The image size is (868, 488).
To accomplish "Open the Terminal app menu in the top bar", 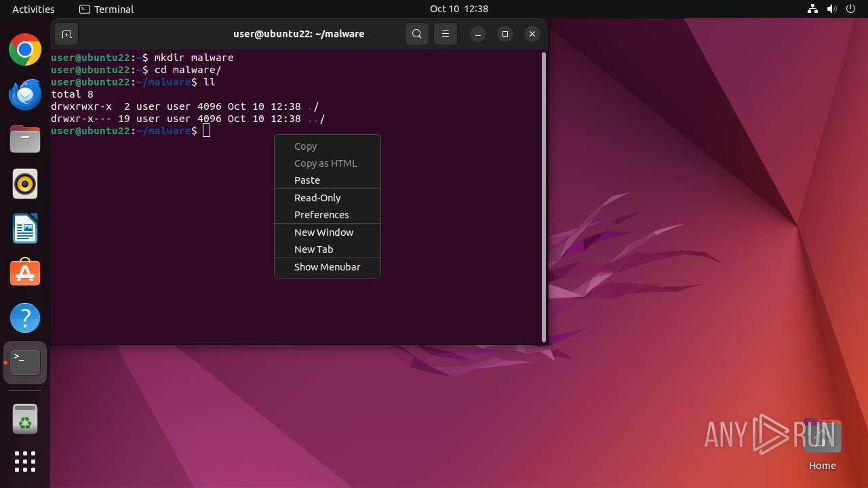I will (106, 9).
